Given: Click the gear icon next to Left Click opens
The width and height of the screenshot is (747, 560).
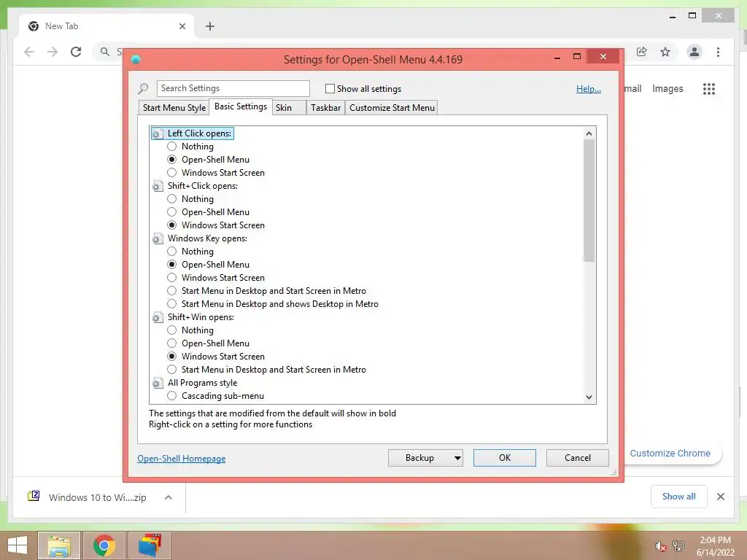Looking at the screenshot, I should tap(158, 134).
